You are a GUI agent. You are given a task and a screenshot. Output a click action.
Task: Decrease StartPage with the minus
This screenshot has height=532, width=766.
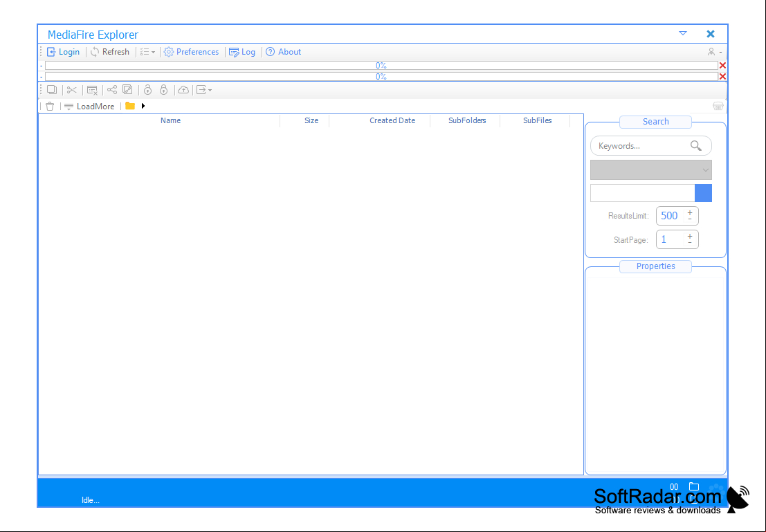click(690, 243)
